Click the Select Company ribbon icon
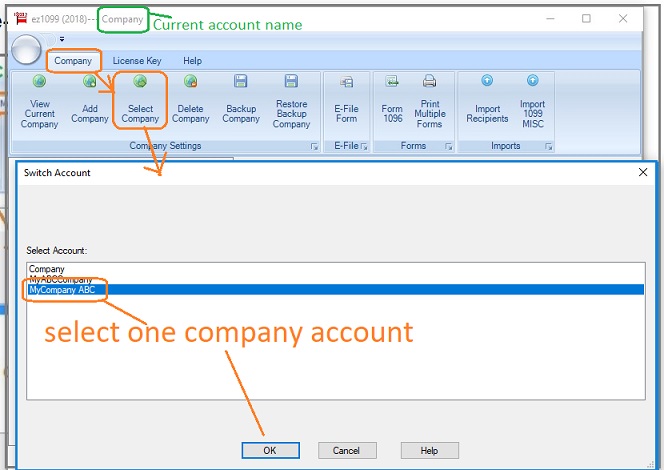 pyautogui.click(x=140, y=82)
